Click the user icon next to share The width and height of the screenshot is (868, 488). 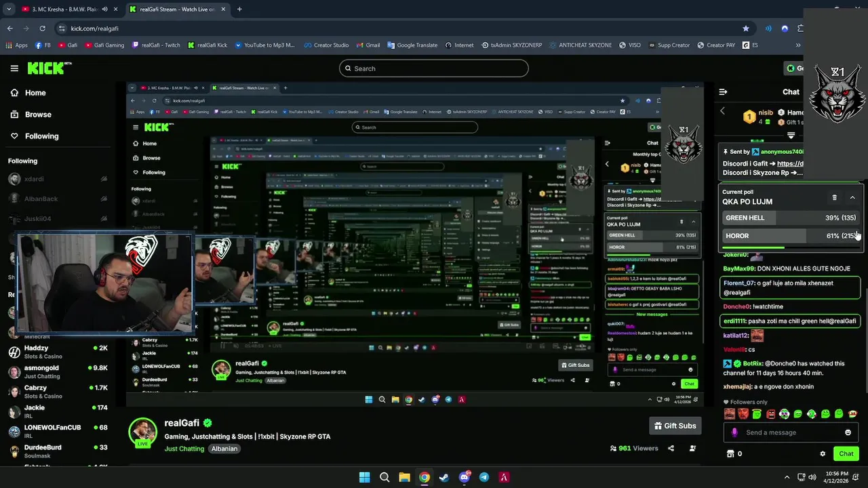point(692,448)
